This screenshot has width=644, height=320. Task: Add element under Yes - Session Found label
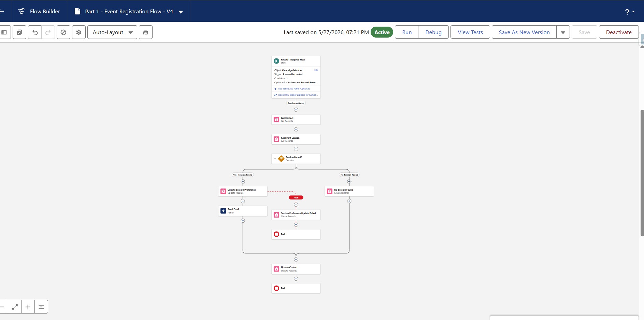pyautogui.click(x=243, y=181)
